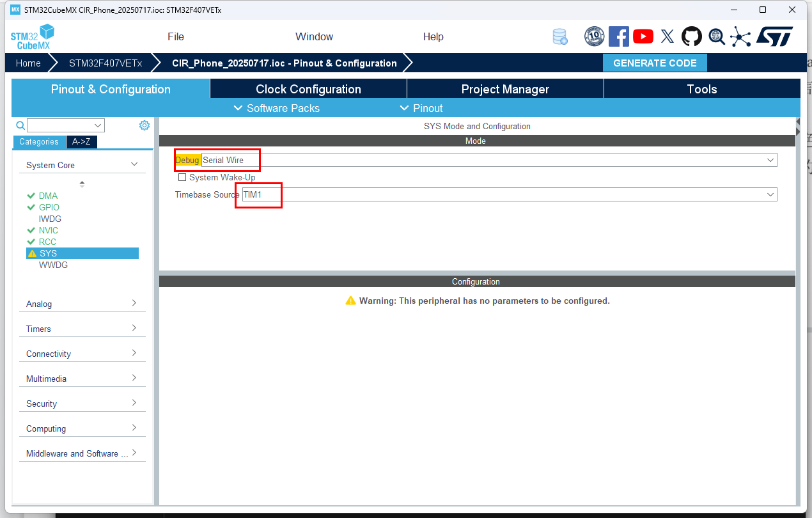
Task: Click the MX app icon in title bar
Action: 15,10
